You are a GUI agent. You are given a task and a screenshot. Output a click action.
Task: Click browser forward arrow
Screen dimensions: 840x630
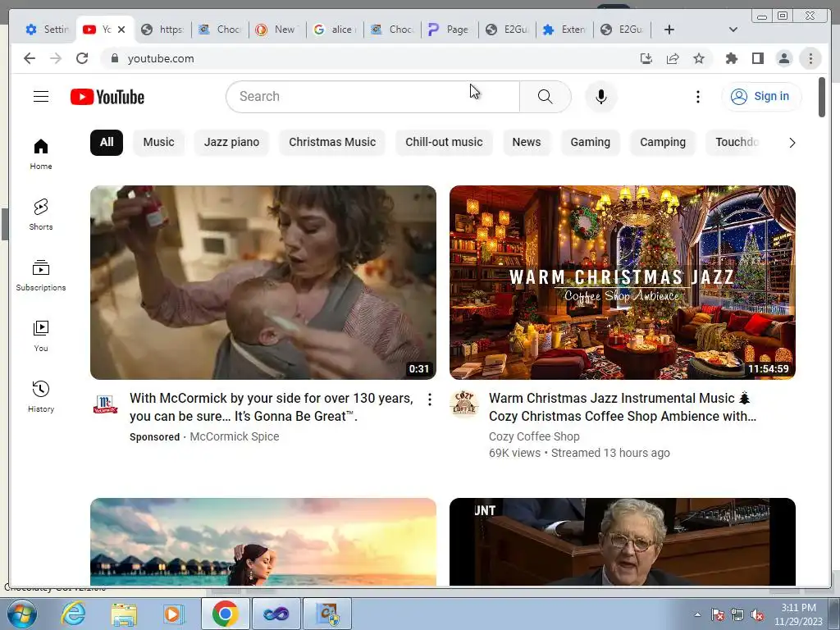(x=56, y=58)
